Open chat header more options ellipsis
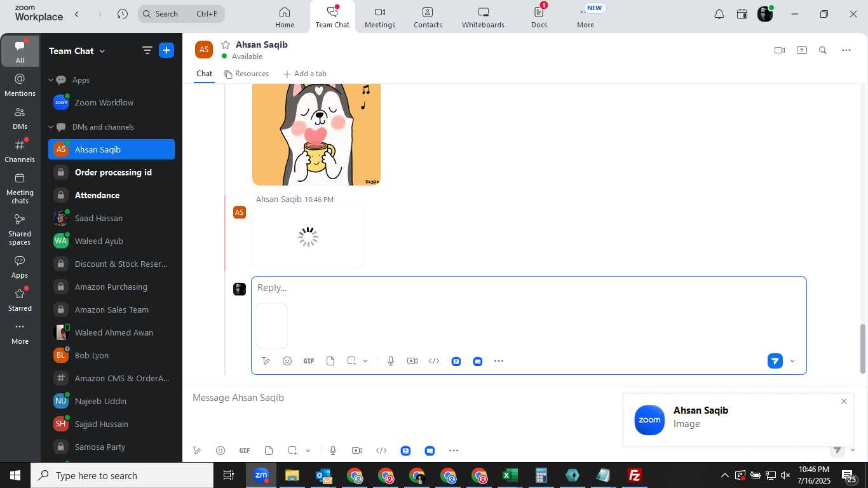Viewport: 868px width, 488px height. (846, 50)
